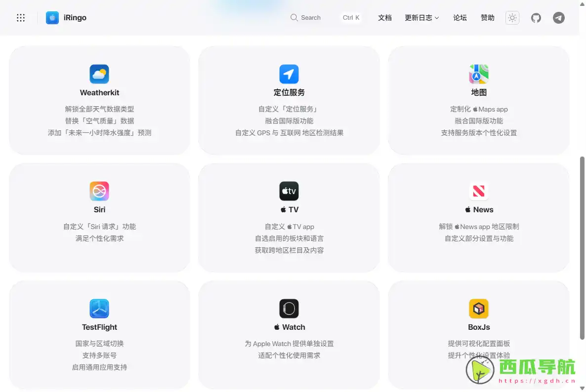Open the 地图 card title

point(479,93)
